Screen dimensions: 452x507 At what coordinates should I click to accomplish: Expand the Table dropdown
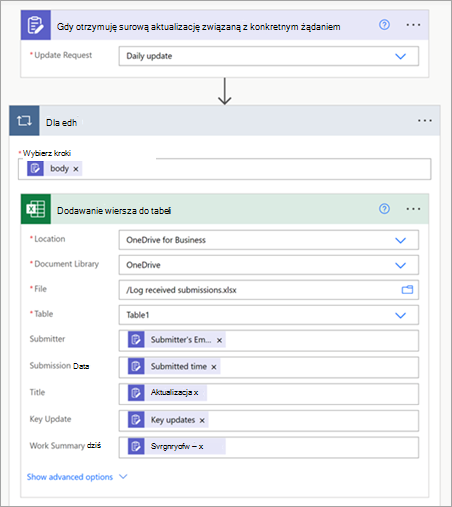click(x=400, y=315)
